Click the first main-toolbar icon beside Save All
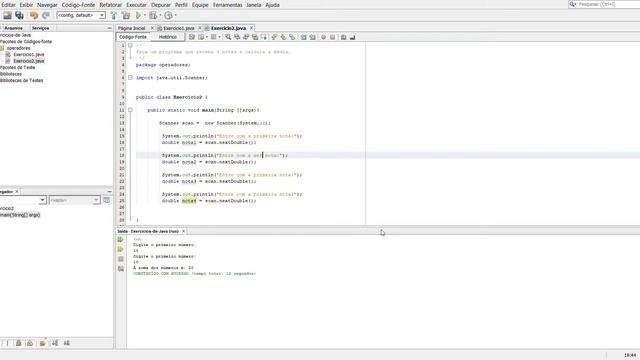This screenshot has height=360, width=640. (7, 16)
